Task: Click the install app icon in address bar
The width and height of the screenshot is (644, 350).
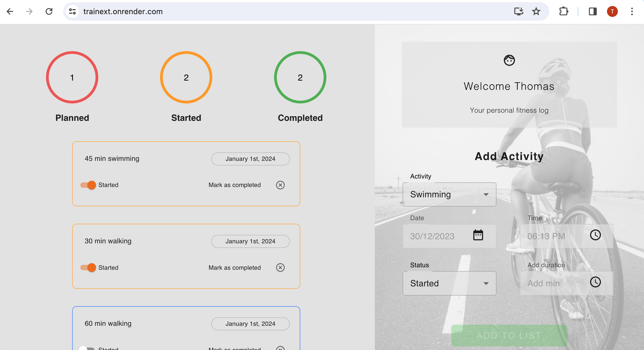Action: pos(519,11)
